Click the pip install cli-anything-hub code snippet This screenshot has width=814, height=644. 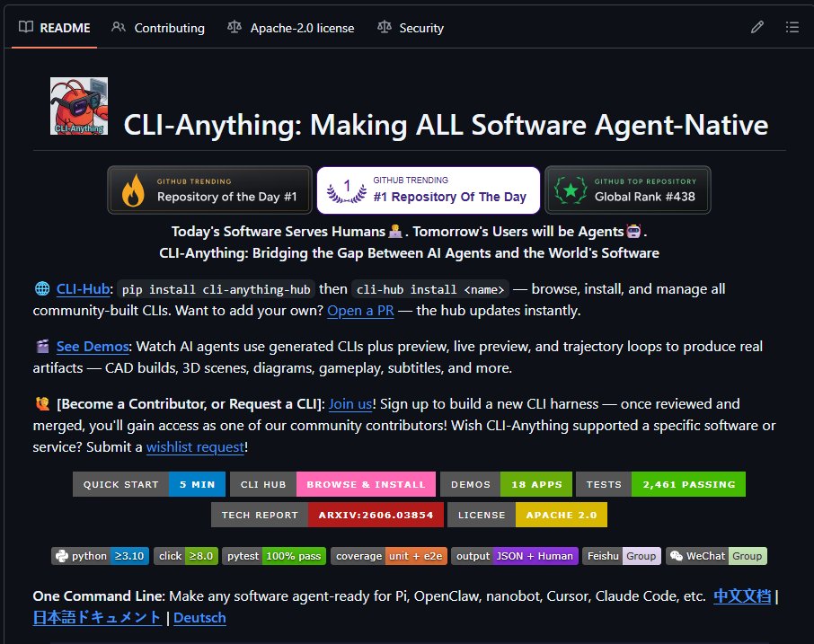tap(216, 289)
